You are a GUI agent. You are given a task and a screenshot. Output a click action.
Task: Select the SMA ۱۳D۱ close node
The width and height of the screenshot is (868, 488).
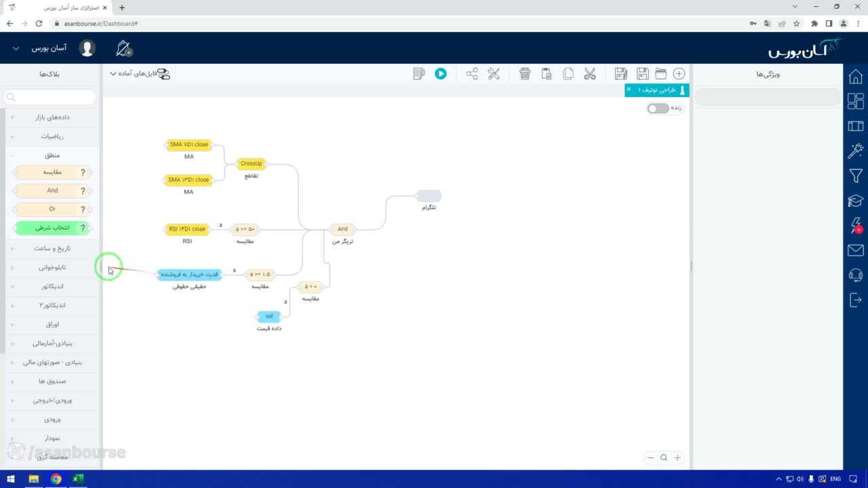click(x=189, y=180)
